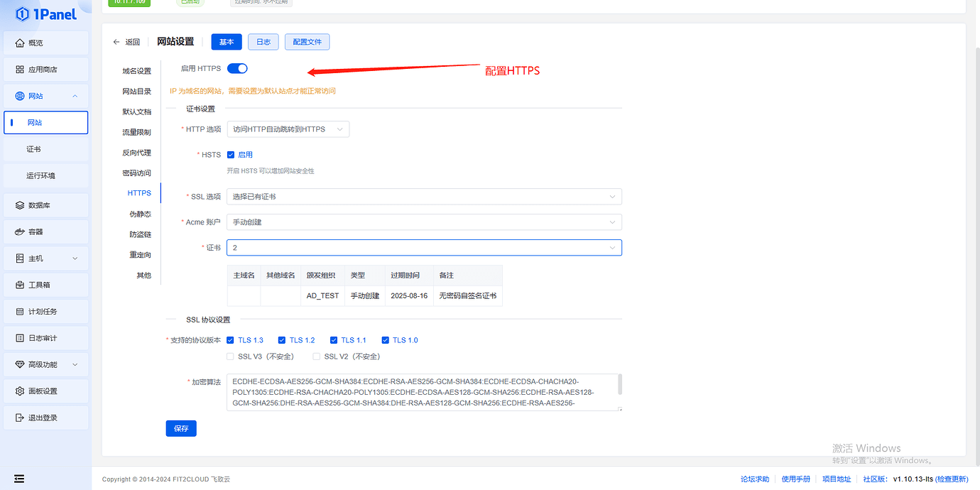Select 反向代理 in the settings menu

(137, 152)
